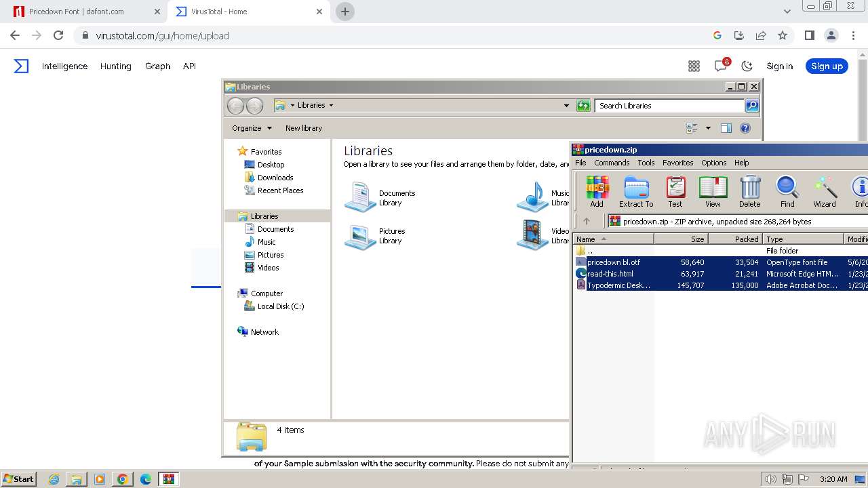Open Organize dropdown in Libraries window
Screen dimensions: 868x488
252,128
